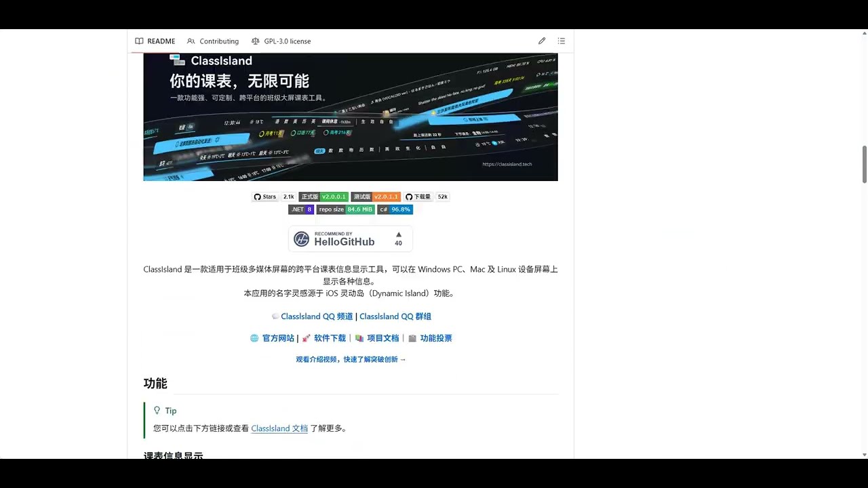
Task: Click the 官方网站 link
Action: coord(278,338)
